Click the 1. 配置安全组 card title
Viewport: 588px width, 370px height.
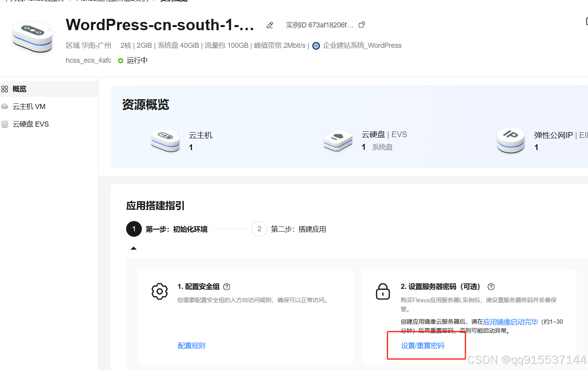[198, 287]
